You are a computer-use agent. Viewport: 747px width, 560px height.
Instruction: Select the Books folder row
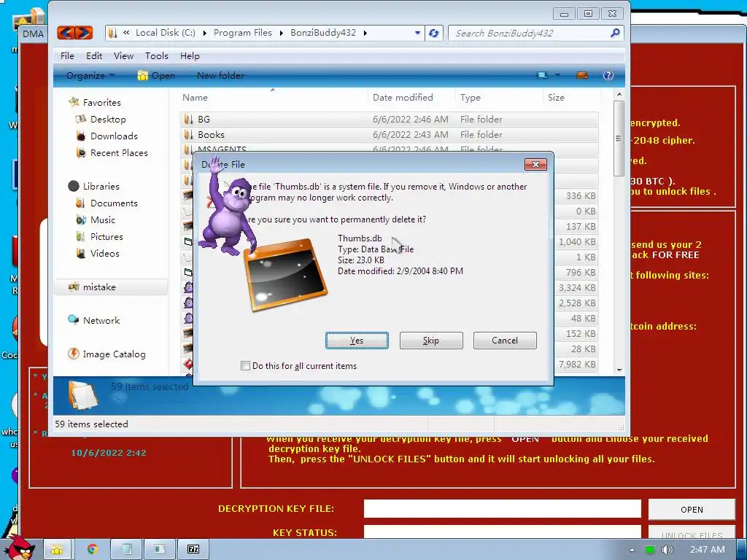pos(390,135)
